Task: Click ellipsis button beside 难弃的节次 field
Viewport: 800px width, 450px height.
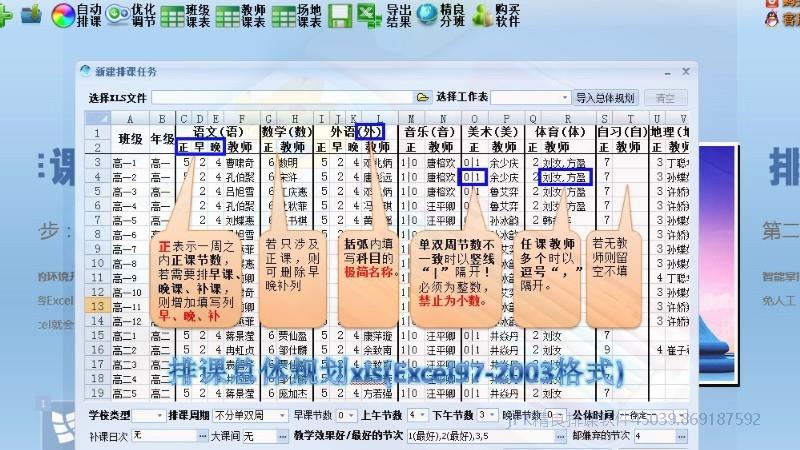Action: click(x=682, y=436)
